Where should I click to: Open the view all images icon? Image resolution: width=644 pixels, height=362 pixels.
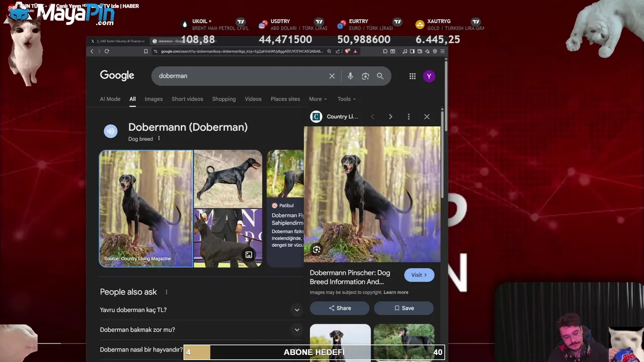[249, 255]
